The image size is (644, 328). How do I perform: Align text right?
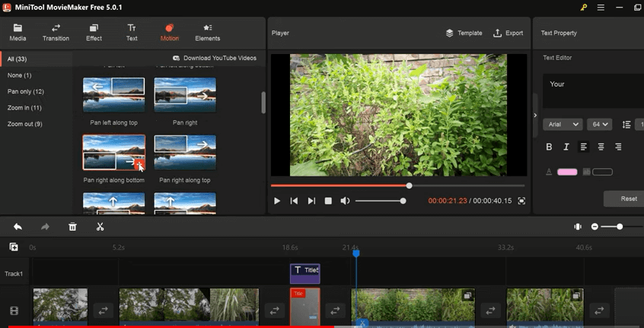click(x=618, y=147)
